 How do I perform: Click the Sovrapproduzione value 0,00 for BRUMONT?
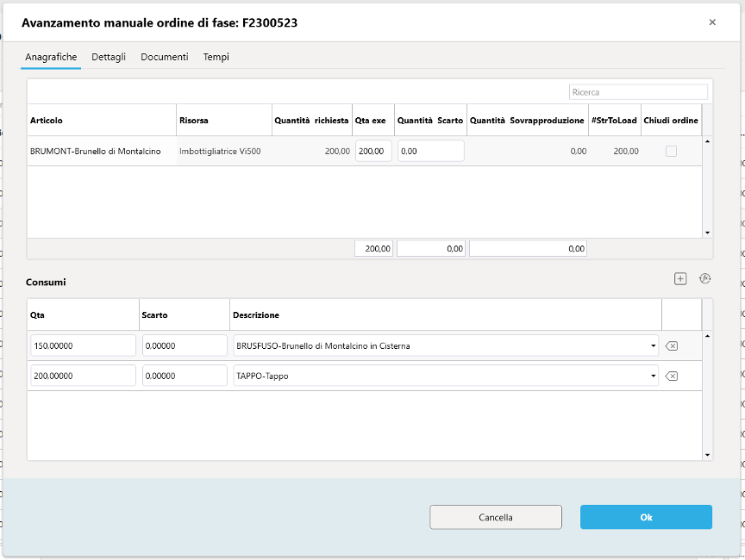579,152
